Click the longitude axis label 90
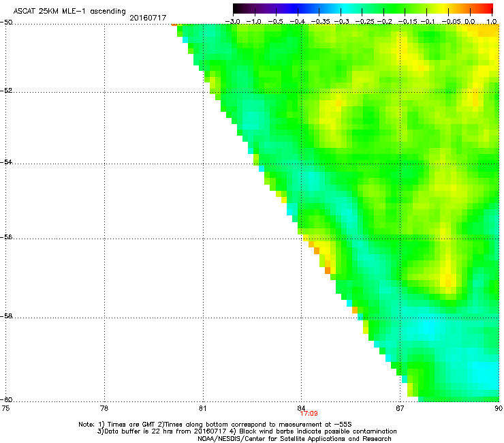Image resolution: width=504 pixels, height=443 pixels. [499, 408]
